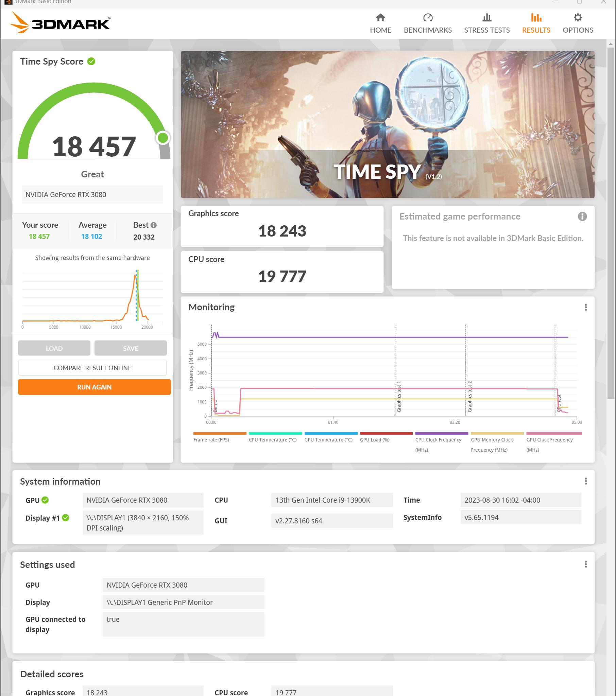Toggle GPU Load (%) legend
Image resolution: width=616 pixels, height=696 pixels.
point(386,437)
